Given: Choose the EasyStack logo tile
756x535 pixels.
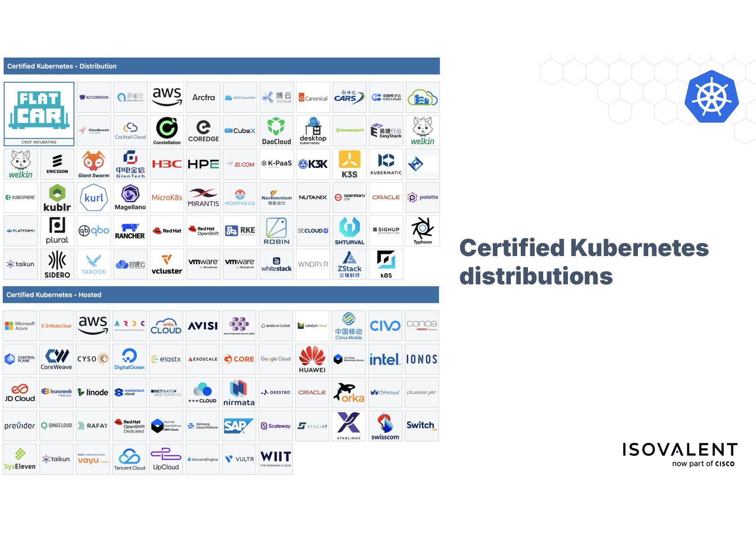Looking at the screenshot, I should tap(386, 131).
